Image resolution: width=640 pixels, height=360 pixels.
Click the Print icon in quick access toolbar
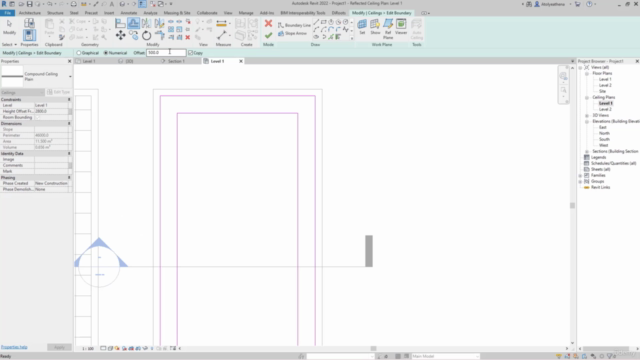73,4
